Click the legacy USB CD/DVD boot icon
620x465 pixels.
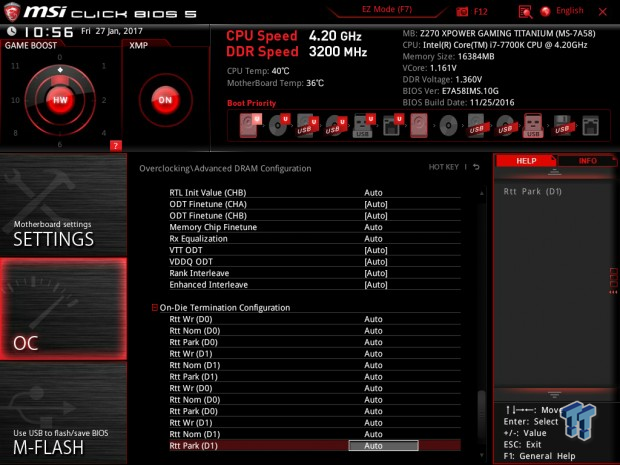[505, 125]
